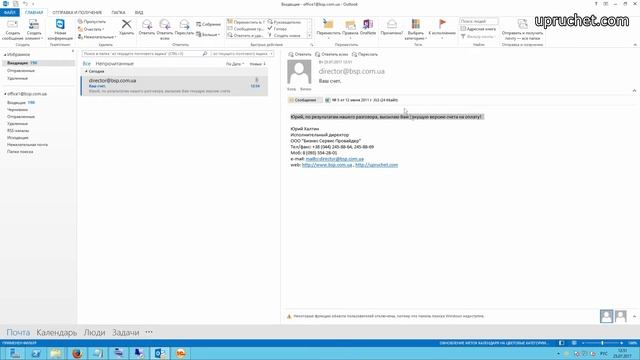Click the Собрание (meeting) reply button

click(208, 24)
